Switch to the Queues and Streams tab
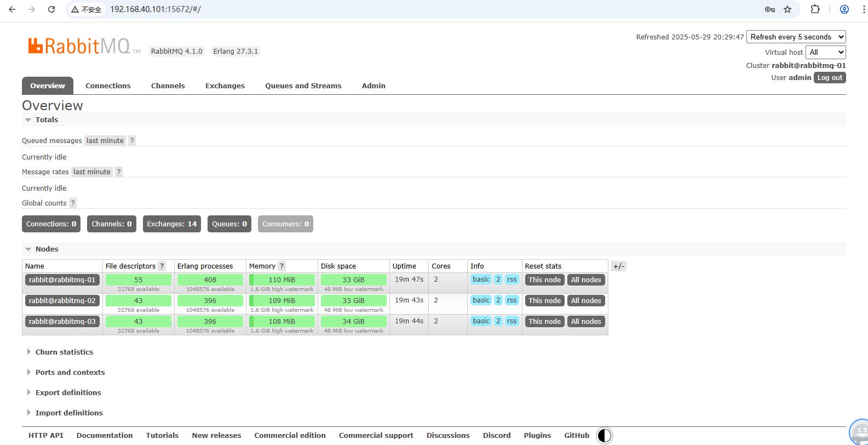The width and height of the screenshot is (868, 445). pos(303,86)
